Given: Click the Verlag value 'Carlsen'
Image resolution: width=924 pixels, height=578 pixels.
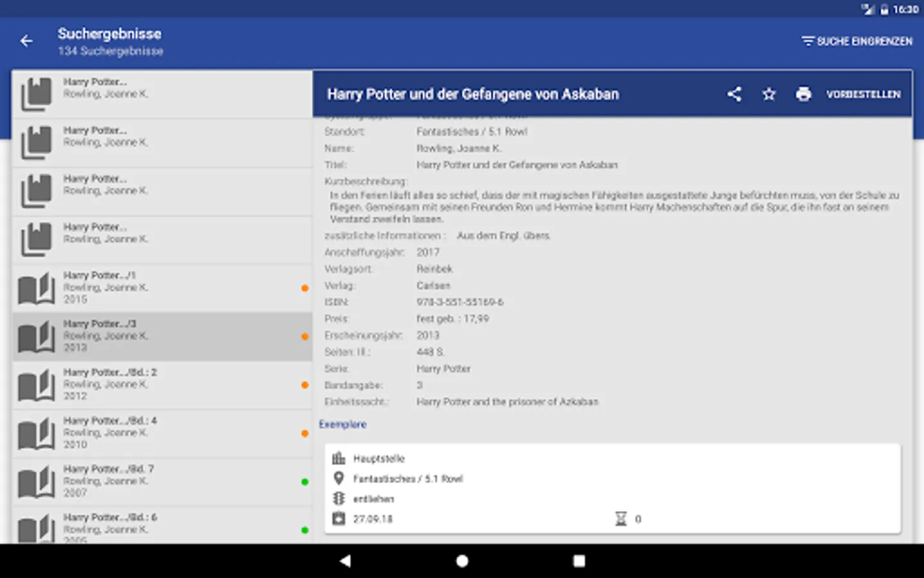Looking at the screenshot, I should pos(433,286).
